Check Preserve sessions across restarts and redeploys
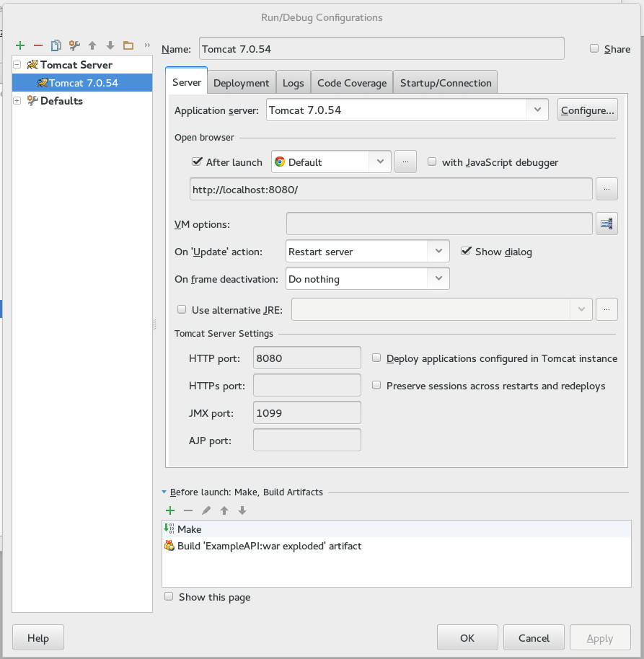Screen dimensions: 644x659 (x=376, y=385)
